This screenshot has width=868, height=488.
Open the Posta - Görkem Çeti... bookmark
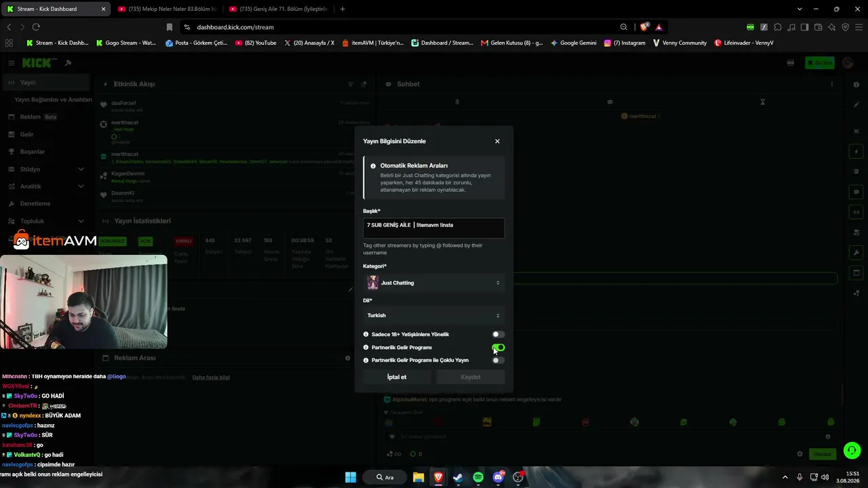(196, 43)
